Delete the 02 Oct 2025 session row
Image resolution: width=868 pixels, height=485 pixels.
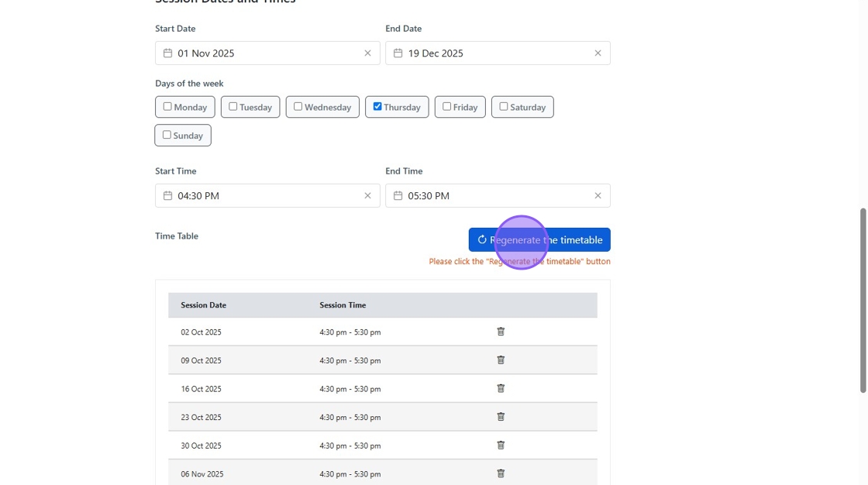(x=501, y=332)
